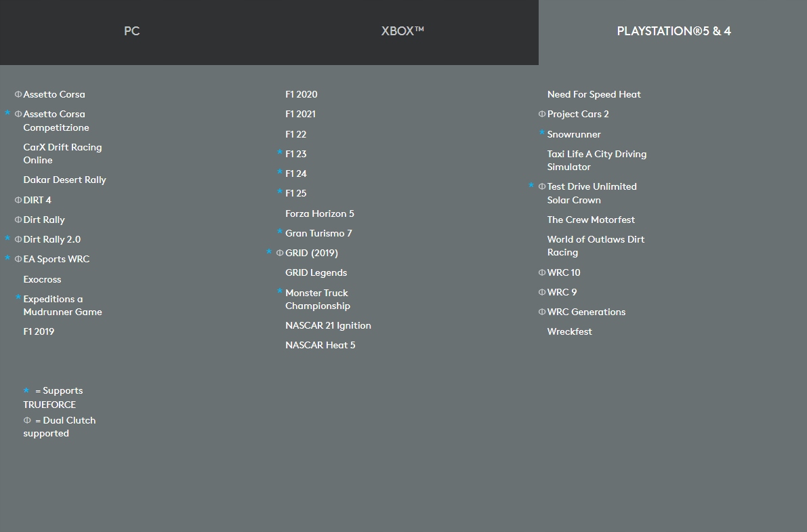This screenshot has height=532, width=807.
Task: Select the PlayStation 5 & 4 tab
Action: point(674,31)
